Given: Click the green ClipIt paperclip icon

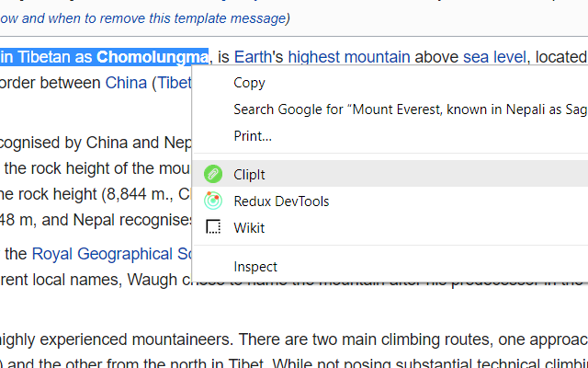Looking at the screenshot, I should point(213,174).
